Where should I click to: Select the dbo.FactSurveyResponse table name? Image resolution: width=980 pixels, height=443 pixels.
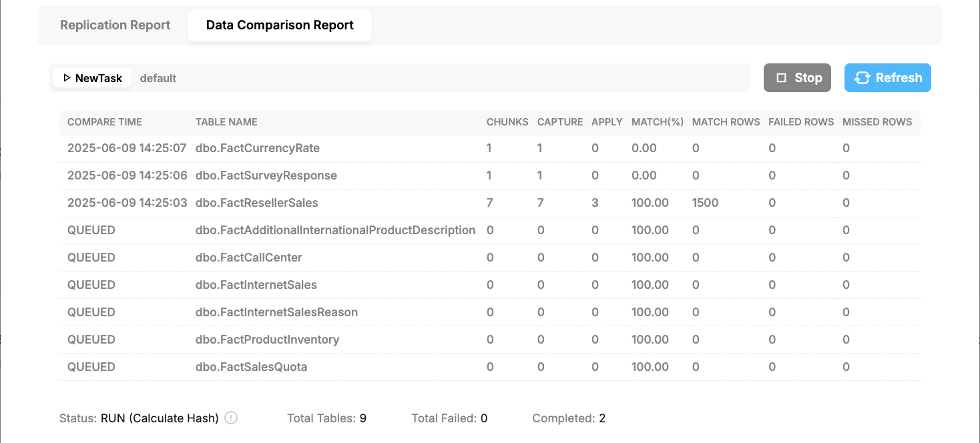pos(266,175)
